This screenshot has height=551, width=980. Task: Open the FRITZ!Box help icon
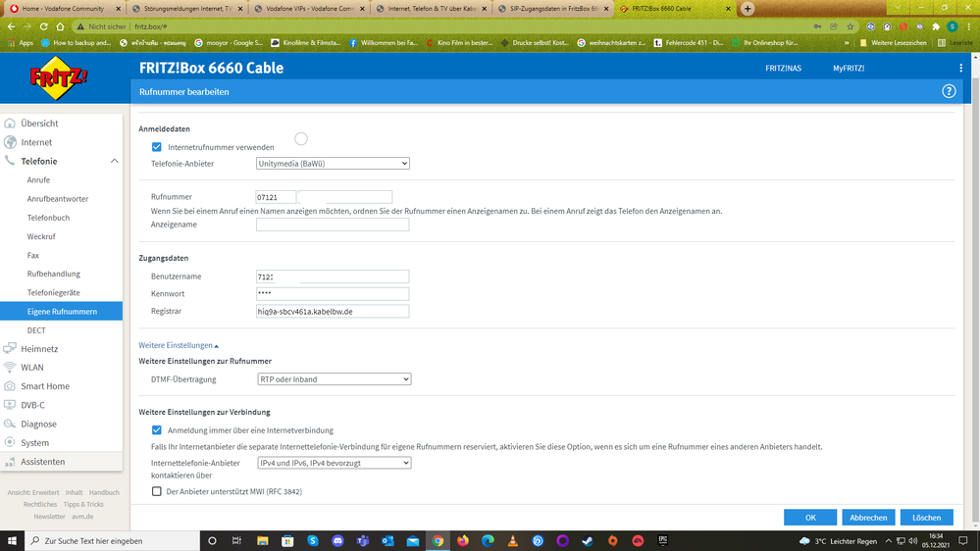(x=949, y=91)
